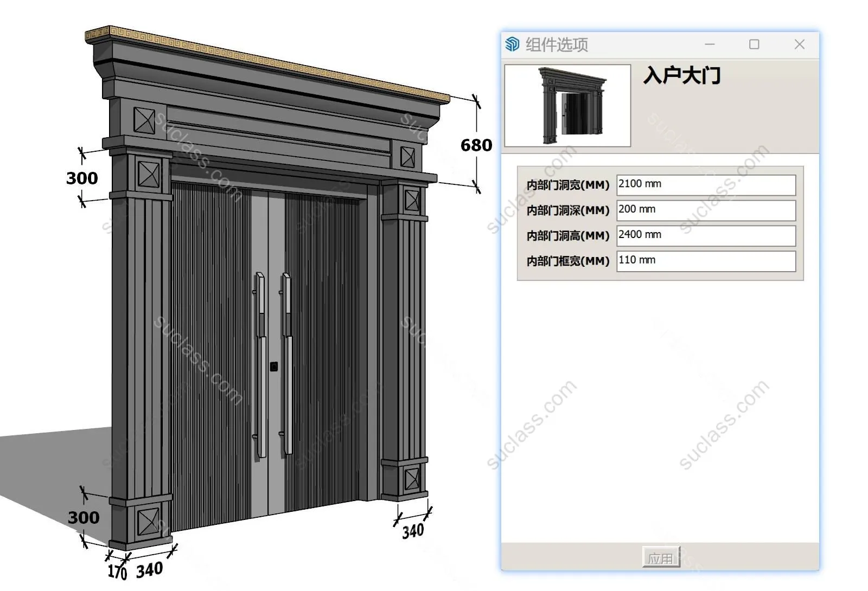Click the 组件选项 title bar text

557,44
